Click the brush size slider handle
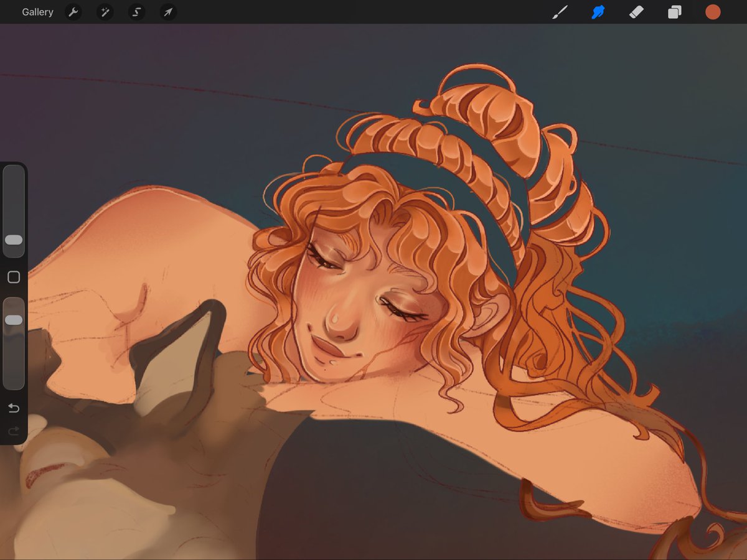Screen dimensions: 747x560 pos(14,240)
